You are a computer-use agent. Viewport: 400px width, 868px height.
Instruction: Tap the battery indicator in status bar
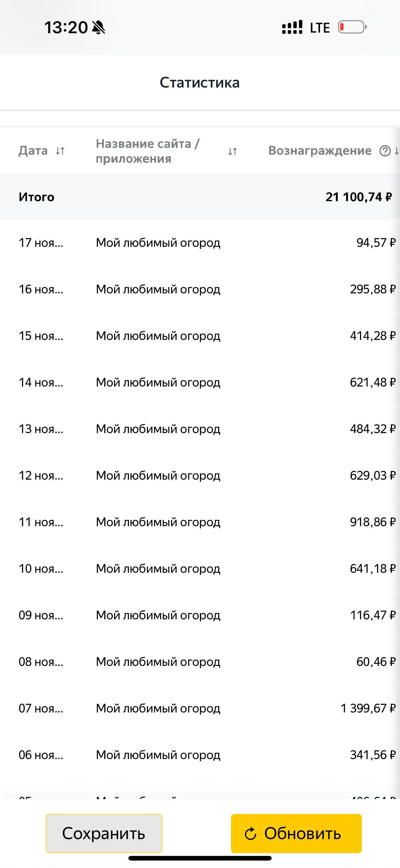pyautogui.click(x=352, y=27)
